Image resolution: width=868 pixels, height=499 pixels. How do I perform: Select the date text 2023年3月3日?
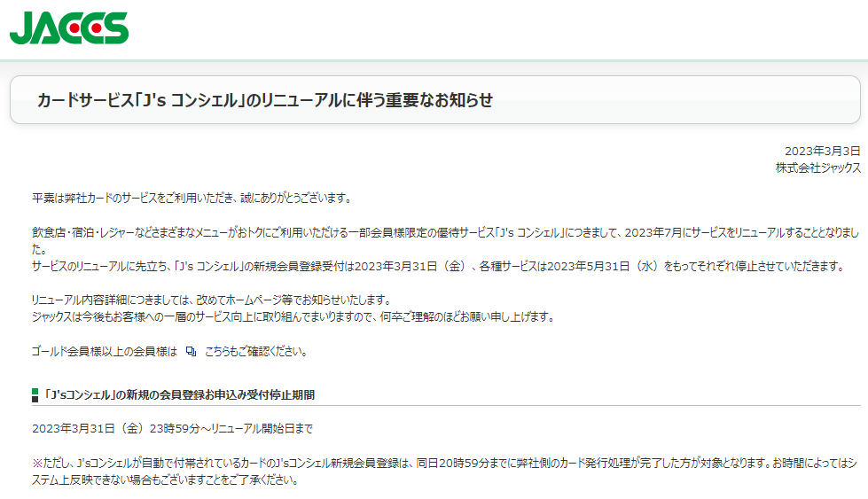[x=823, y=151]
